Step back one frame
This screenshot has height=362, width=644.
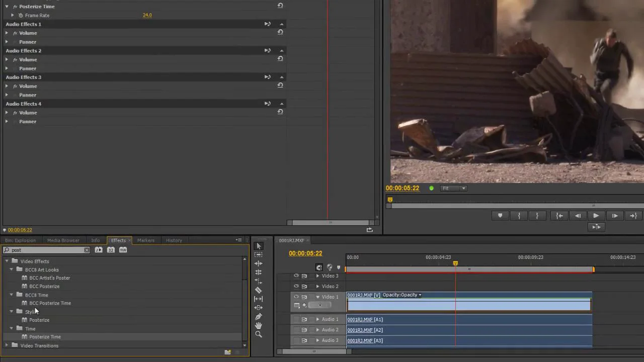click(578, 216)
